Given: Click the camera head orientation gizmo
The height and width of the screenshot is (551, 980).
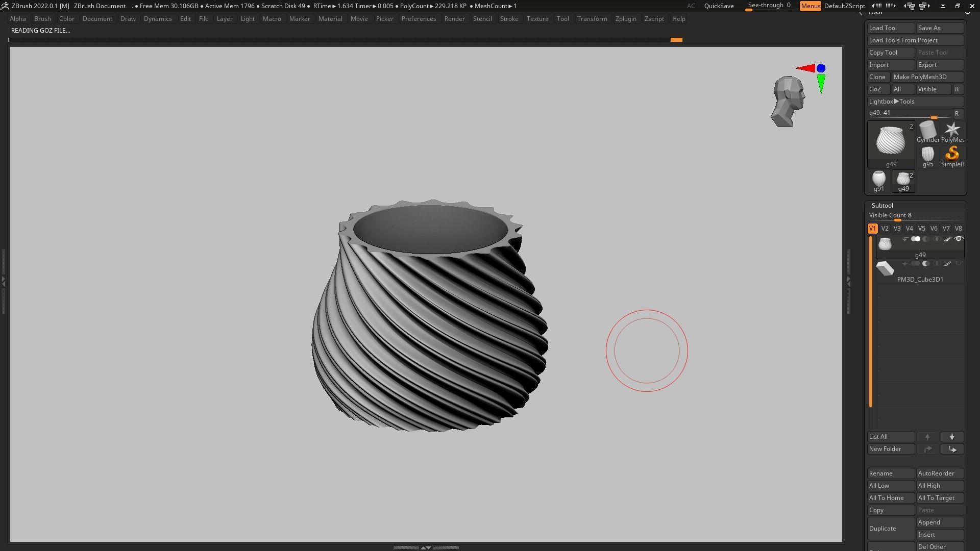Looking at the screenshot, I should pos(788,102).
